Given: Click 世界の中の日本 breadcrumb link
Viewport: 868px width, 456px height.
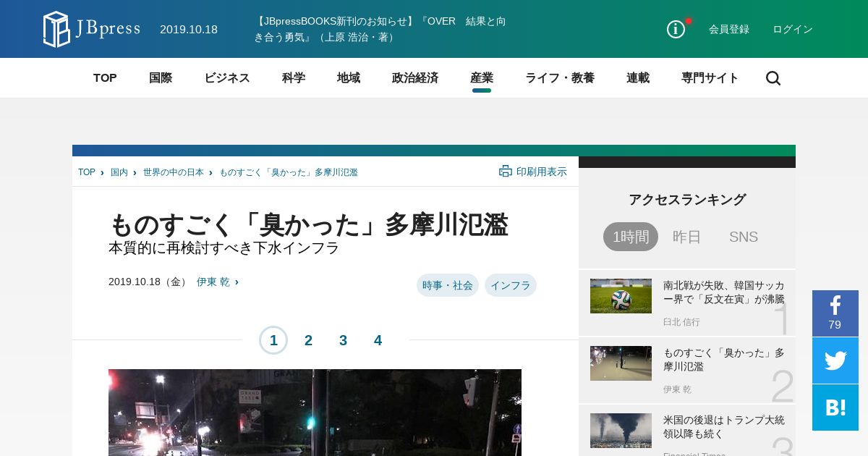Looking at the screenshot, I should click(x=174, y=172).
